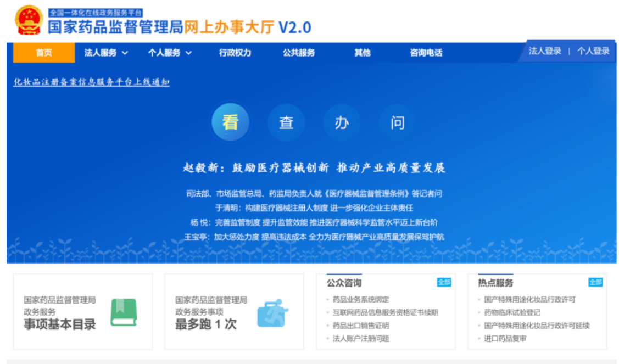Click 全部 button in 公众咨询 panel
Viewport: 619px width, 364px height.
(x=444, y=282)
